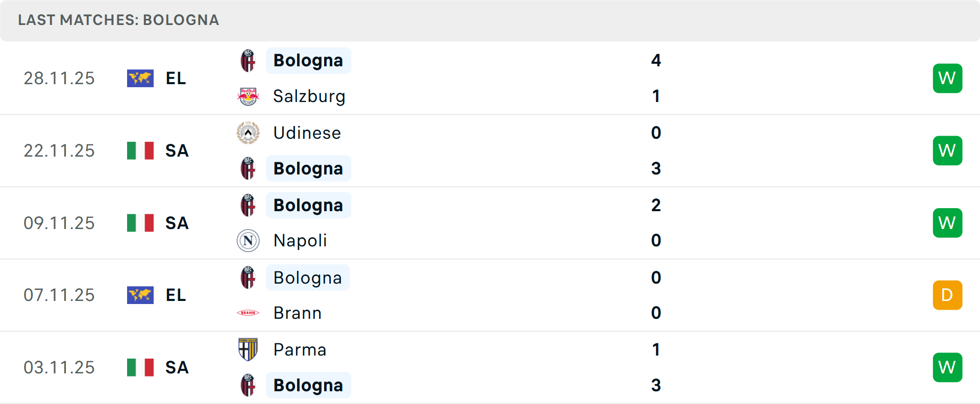The height and width of the screenshot is (404, 980).
Task: Click the Brann club logo
Action: pos(248,313)
